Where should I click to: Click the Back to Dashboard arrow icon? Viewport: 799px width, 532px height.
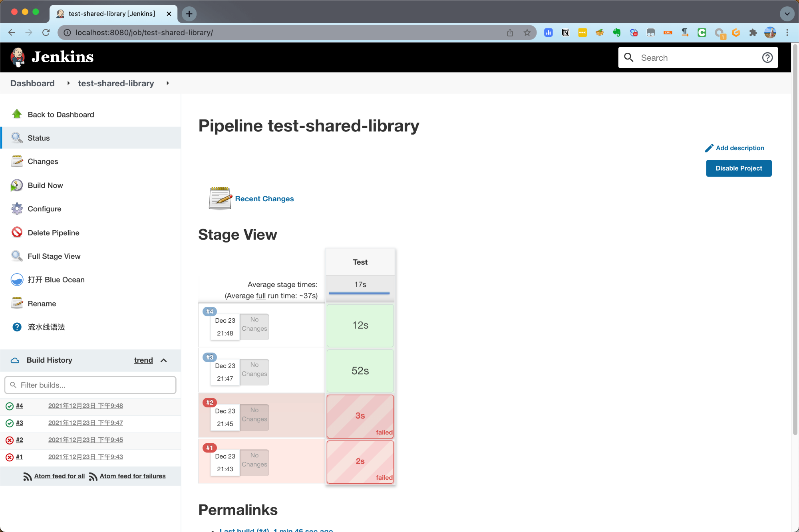pos(17,114)
